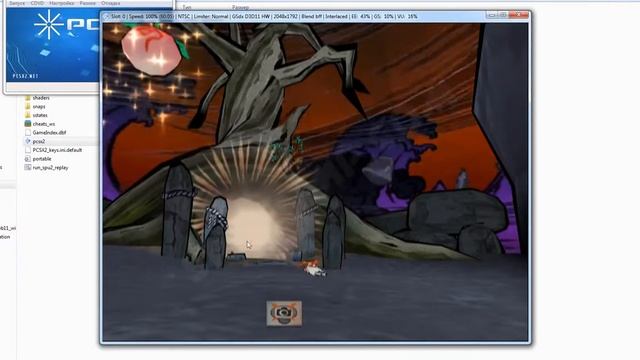Click the PCSX2_keys.ini.default file icon
640x360 pixels.
tap(28, 150)
